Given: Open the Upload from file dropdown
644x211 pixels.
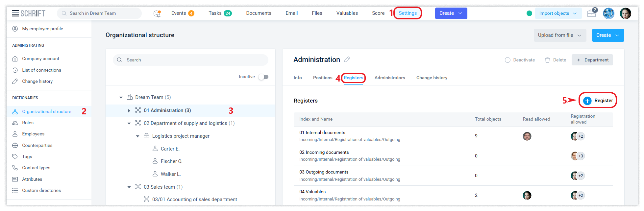Looking at the screenshot, I should tap(559, 35).
